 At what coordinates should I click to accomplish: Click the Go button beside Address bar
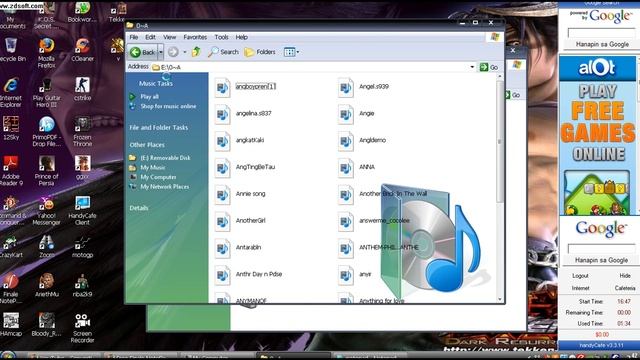(x=489, y=67)
